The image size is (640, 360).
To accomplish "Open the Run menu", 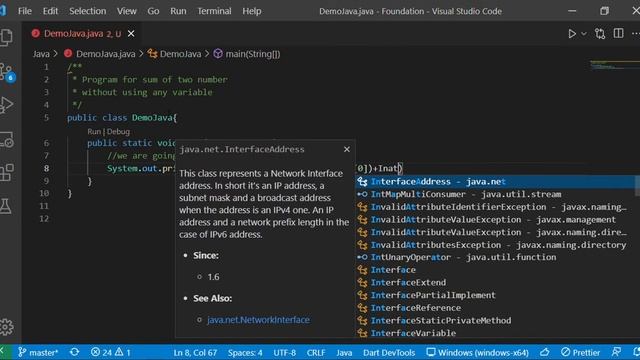I will pos(178,11).
